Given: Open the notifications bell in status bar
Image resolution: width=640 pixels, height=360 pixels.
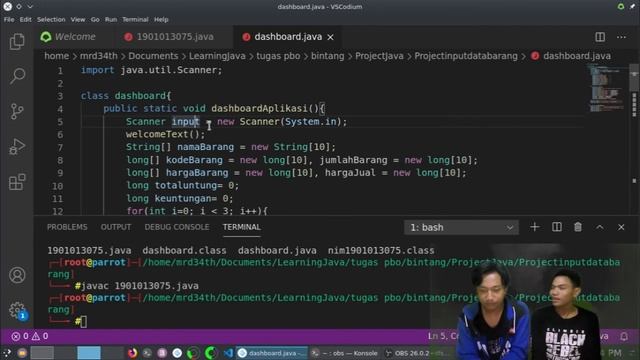Looking at the screenshot, I should tap(624, 336).
